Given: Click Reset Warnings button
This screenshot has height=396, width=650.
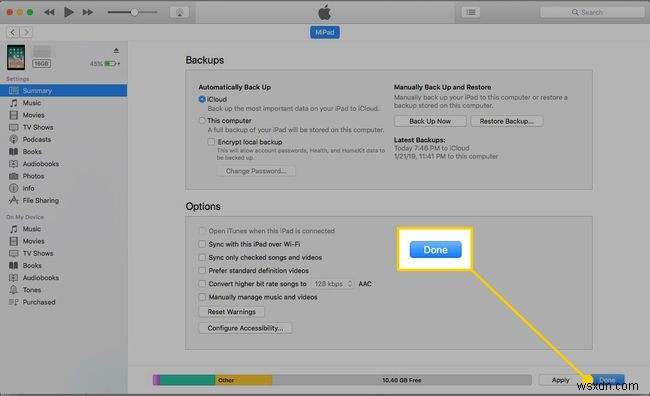Looking at the screenshot, I should (231, 312).
